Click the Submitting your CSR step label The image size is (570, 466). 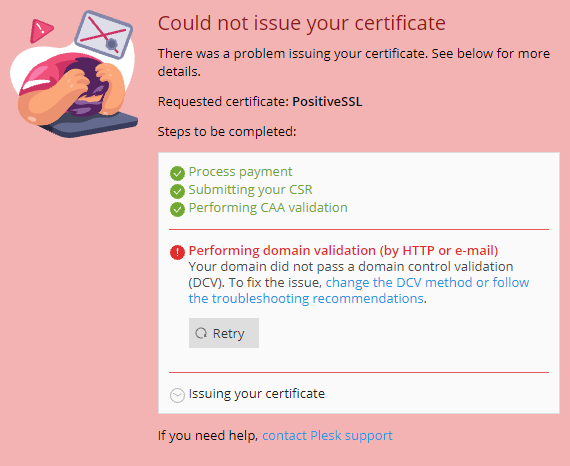(250, 190)
